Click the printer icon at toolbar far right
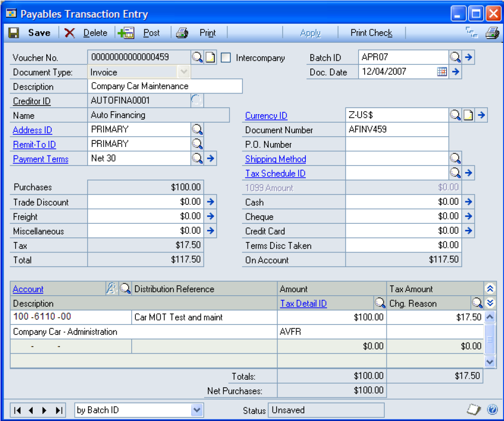The width and height of the screenshot is (504, 421). [x=491, y=33]
